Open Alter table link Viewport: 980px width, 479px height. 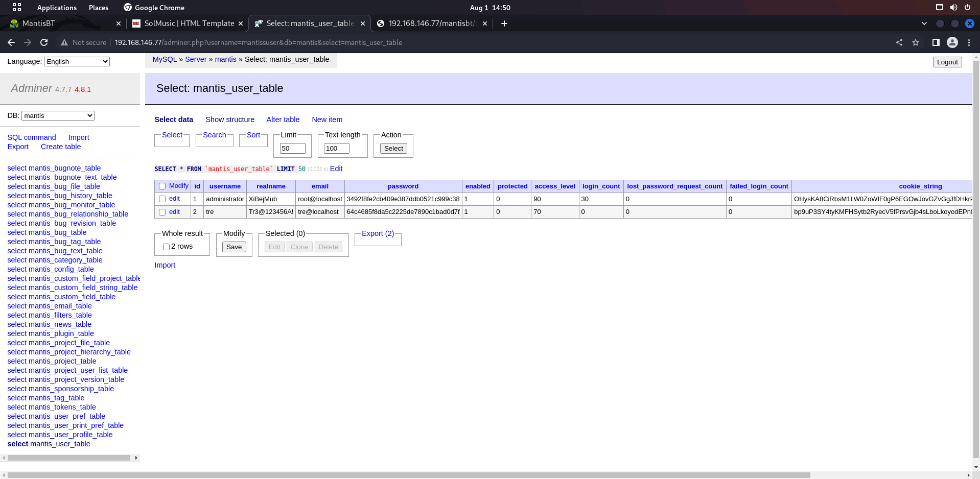coord(283,119)
